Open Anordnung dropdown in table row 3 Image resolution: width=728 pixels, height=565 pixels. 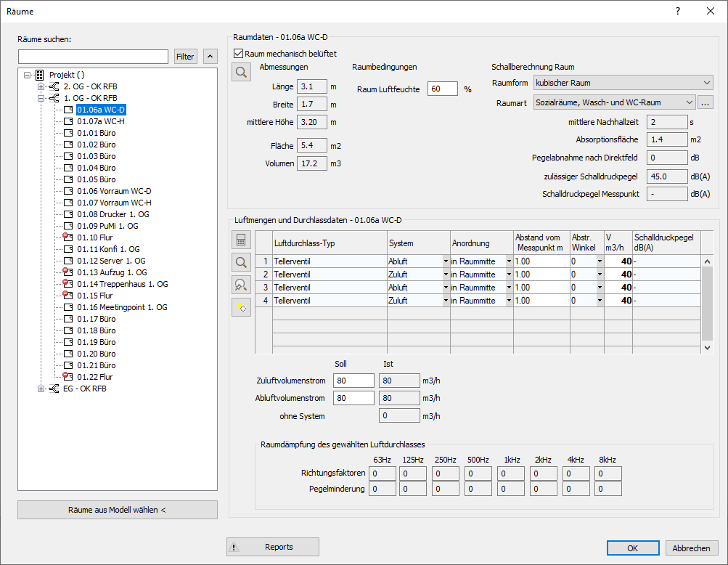509,288
